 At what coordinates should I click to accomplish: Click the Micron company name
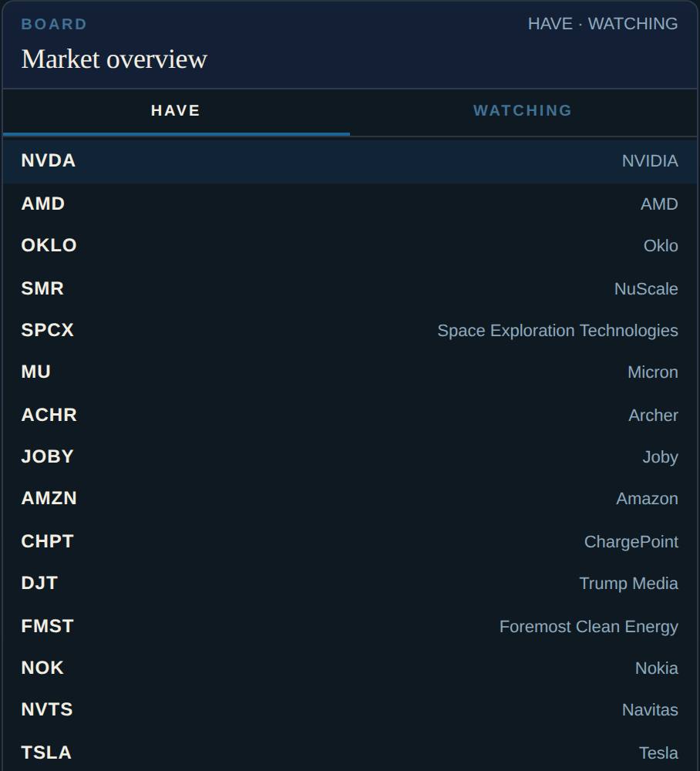[x=653, y=372]
